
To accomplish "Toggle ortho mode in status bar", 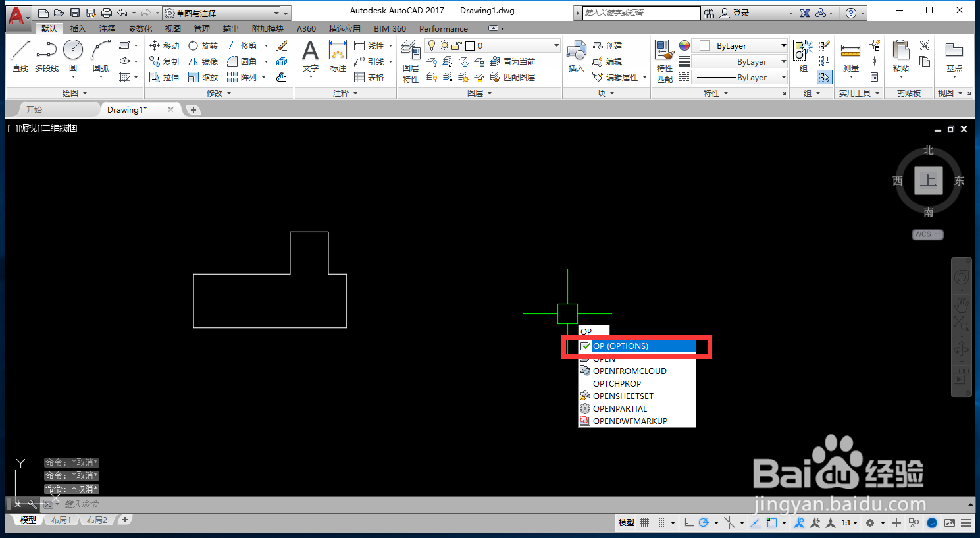I will [688, 522].
